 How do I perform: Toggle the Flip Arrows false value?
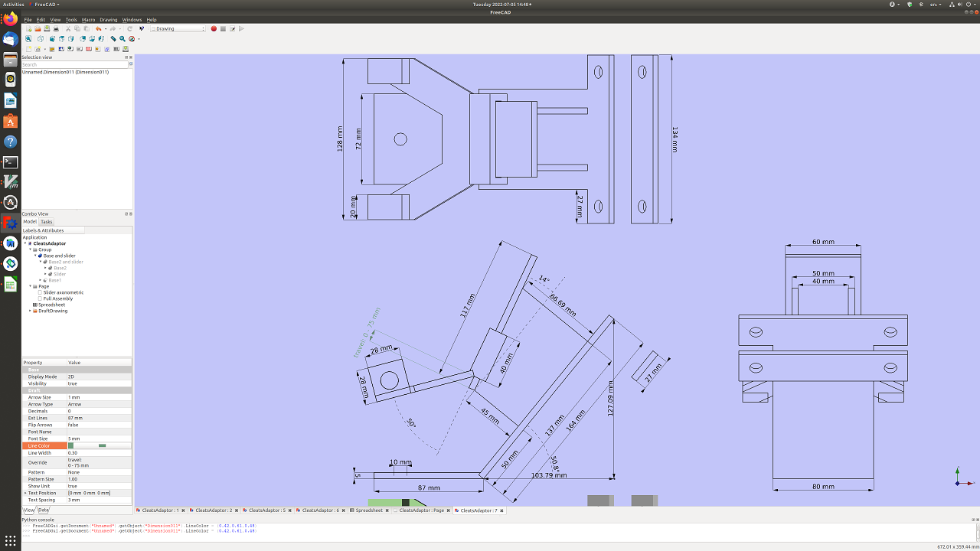[x=99, y=425]
